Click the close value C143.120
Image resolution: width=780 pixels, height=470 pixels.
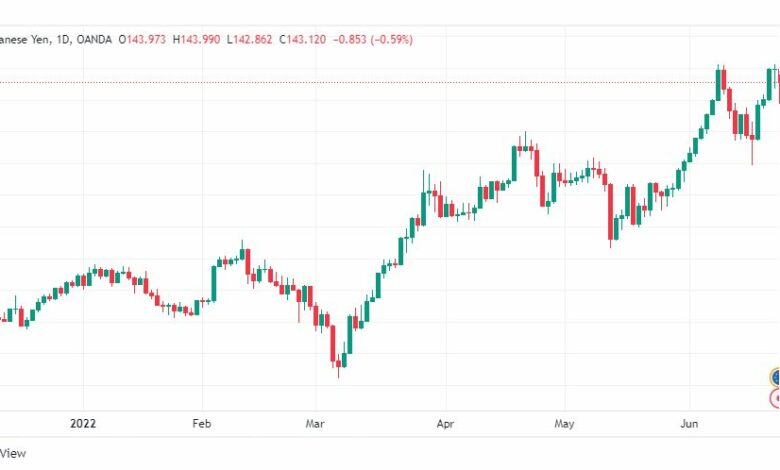[x=302, y=39]
